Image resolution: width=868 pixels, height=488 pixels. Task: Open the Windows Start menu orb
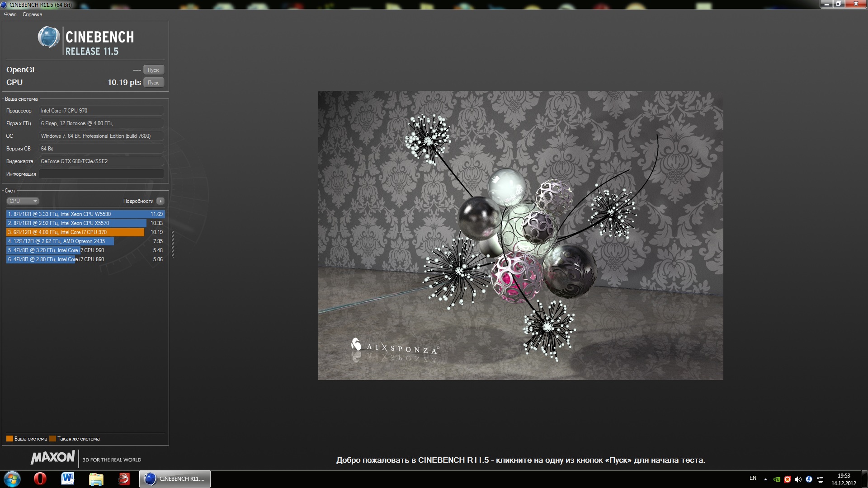12,479
